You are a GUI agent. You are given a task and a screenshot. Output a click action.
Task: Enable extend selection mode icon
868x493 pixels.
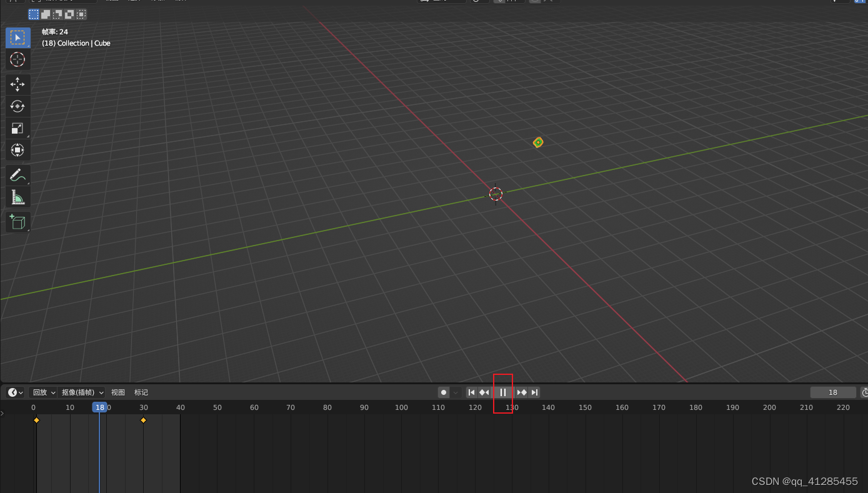(x=46, y=14)
